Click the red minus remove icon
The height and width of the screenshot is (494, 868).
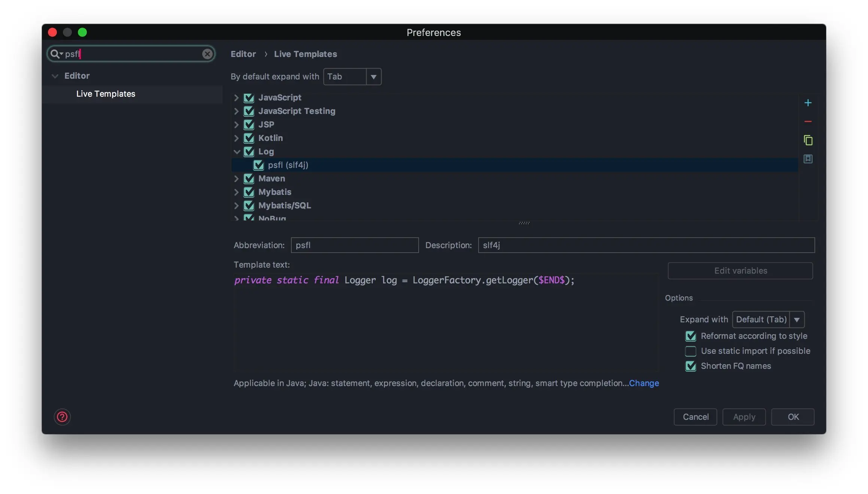[x=808, y=121]
